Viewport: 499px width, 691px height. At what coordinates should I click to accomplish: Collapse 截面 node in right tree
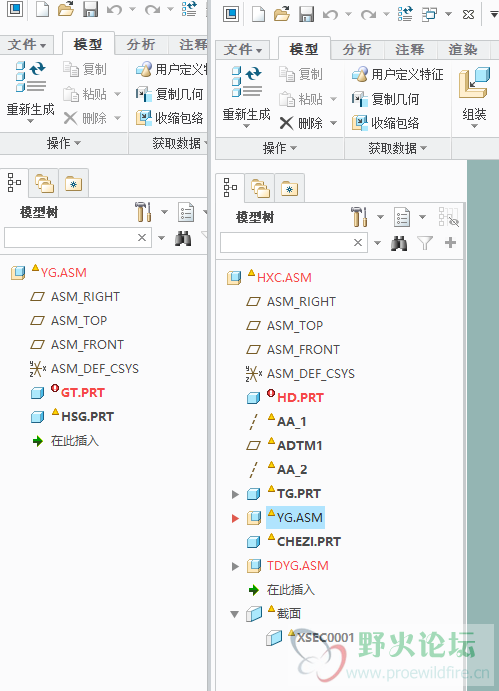pyautogui.click(x=235, y=614)
